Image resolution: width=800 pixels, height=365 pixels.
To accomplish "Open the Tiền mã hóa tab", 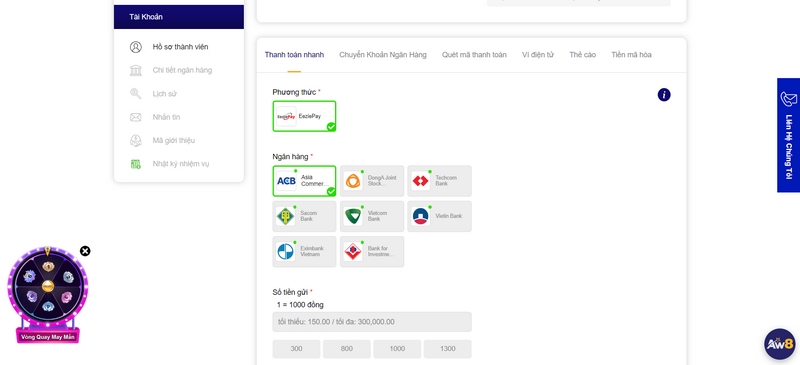I will 631,55.
